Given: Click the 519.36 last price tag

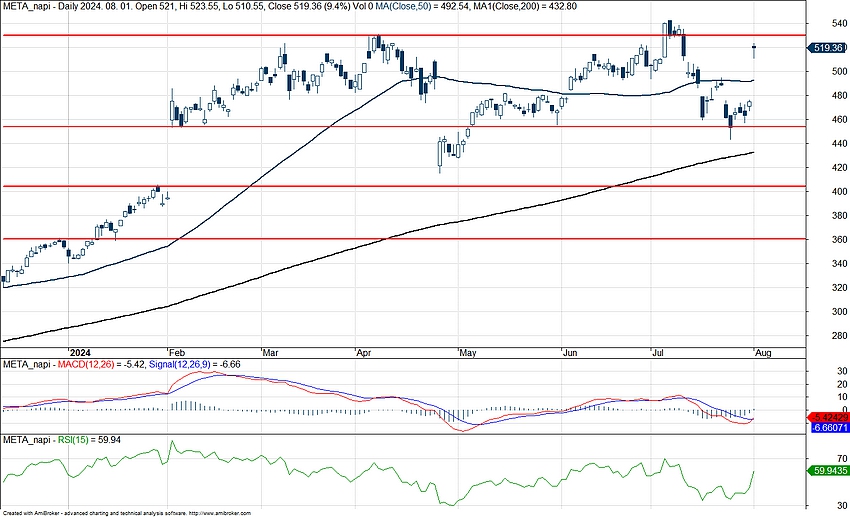Looking at the screenshot, I should pos(828,48).
